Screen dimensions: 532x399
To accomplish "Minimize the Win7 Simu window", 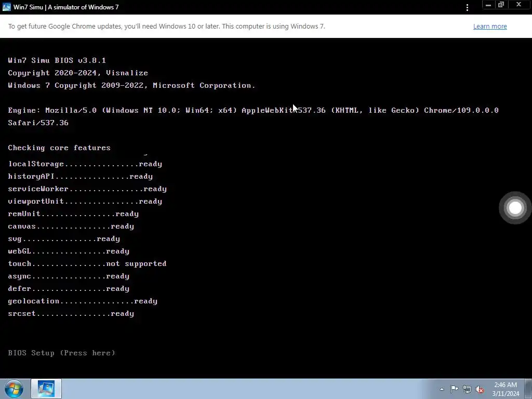I will 488,5.
